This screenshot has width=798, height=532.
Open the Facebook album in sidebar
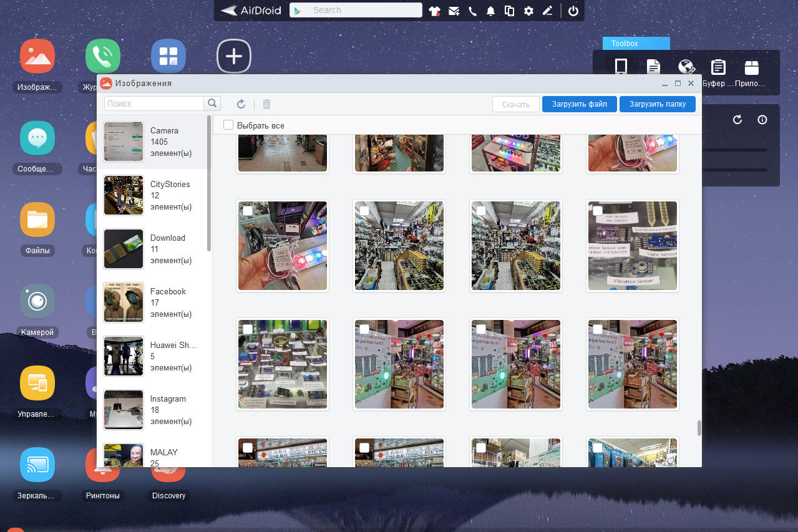click(x=154, y=303)
